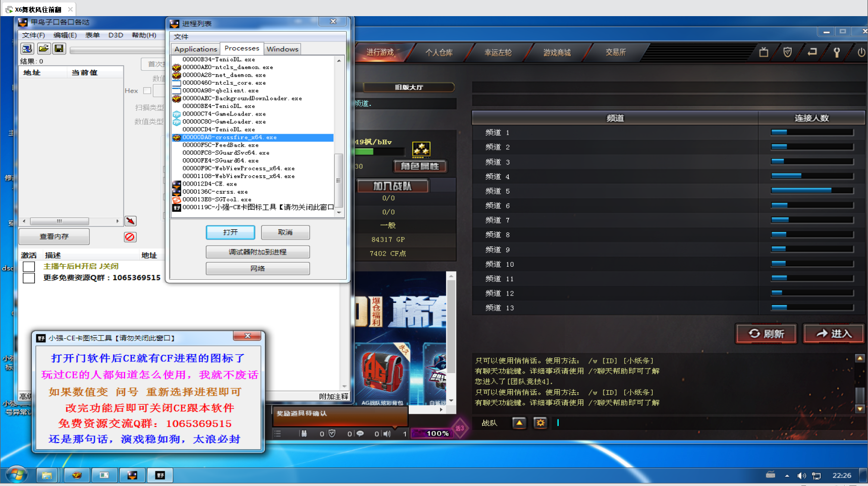This screenshot has width=868, height=486.
Task: Click the wrench settings icon in game
Action: (836, 52)
